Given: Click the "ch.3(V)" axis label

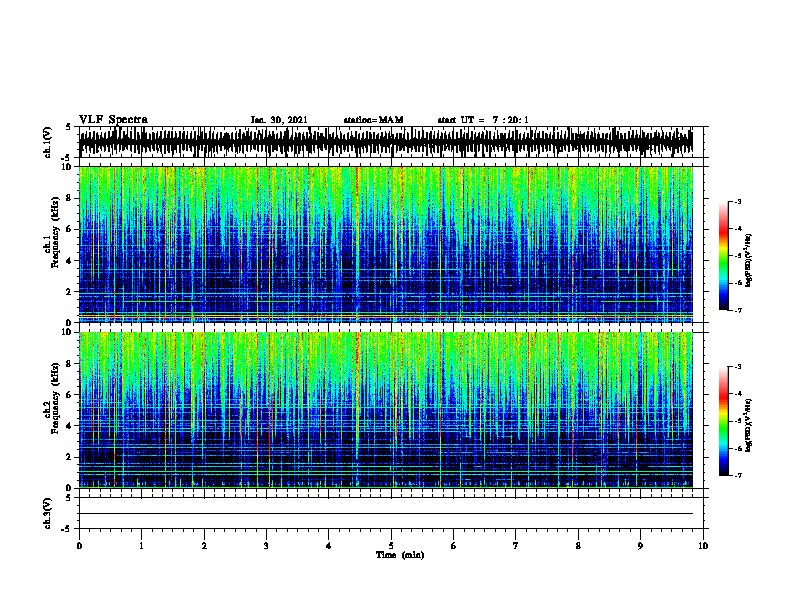Looking at the screenshot, I should (x=48, y=513).
